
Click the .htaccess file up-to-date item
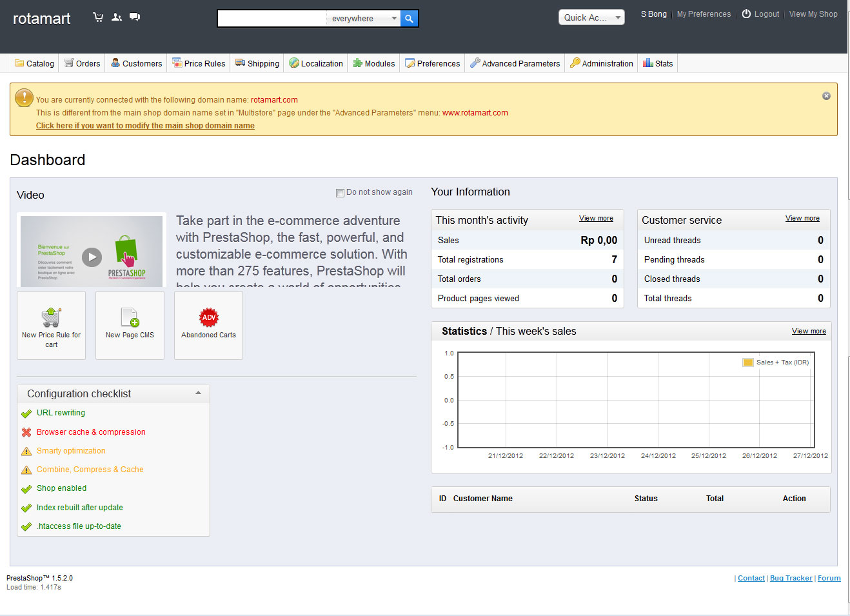click(79, 526)
